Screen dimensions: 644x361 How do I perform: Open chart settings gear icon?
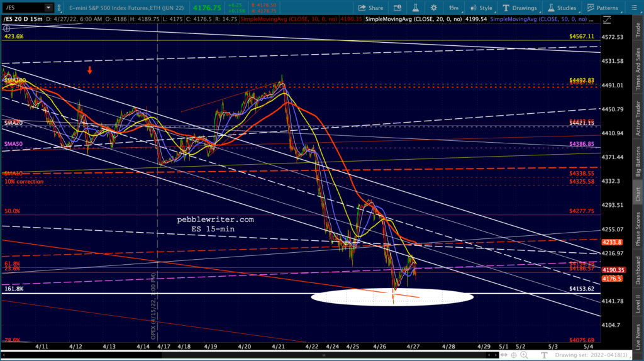coord(434,8)
